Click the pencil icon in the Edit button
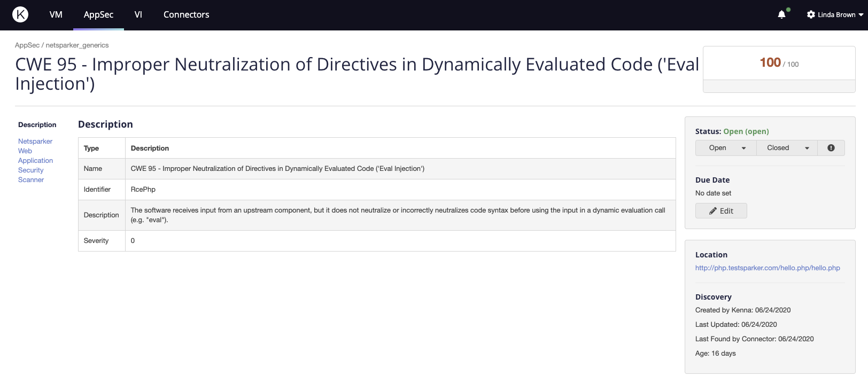This screenshot has height=392, width=868. pos(713,211)
